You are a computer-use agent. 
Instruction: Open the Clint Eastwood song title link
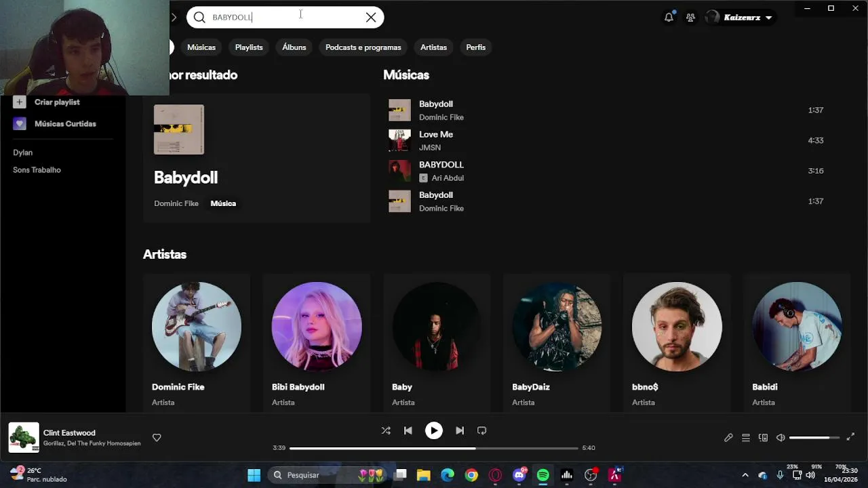click(x=69, y=433)
